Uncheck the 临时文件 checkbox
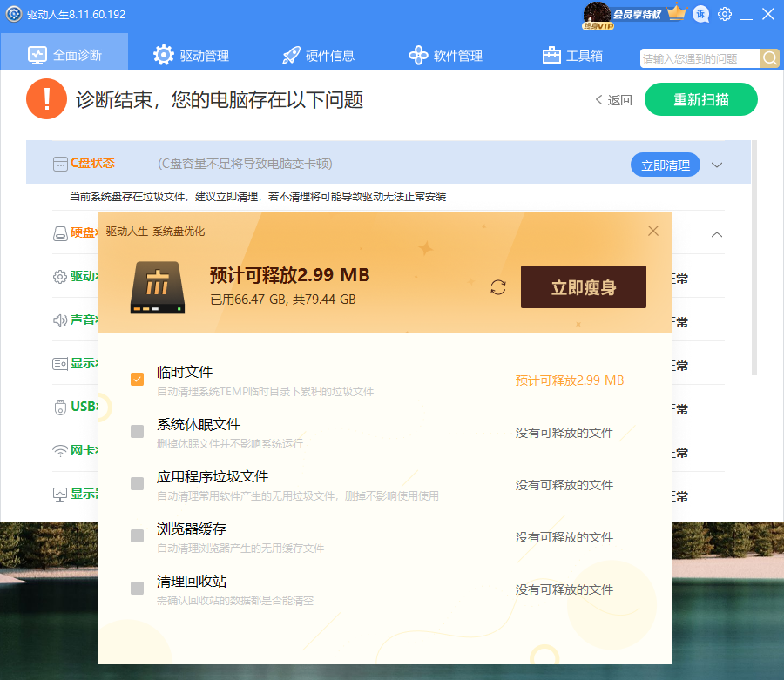The height and width of the screenshot is (680, 784). pos(137,380)
